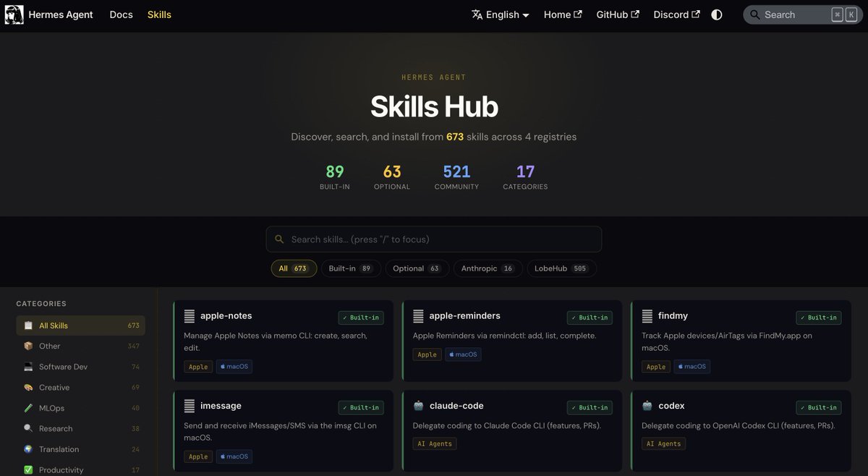
Task: Click the Software Dev laptop icon
Action: [x=28, y=367]
